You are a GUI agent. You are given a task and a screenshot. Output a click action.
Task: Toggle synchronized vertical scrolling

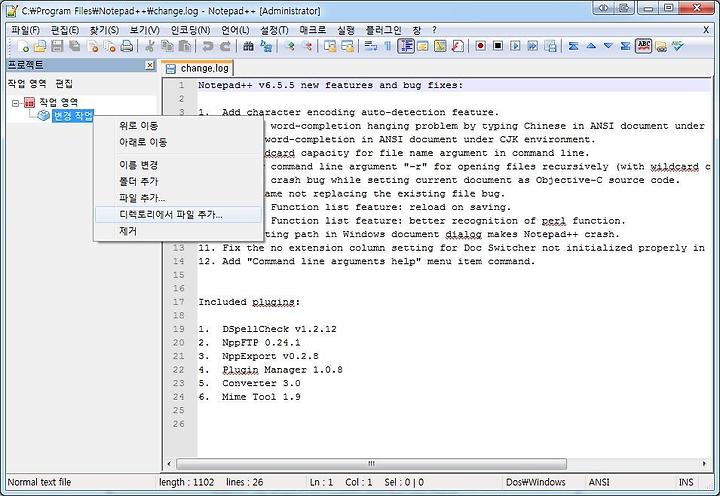[x=330, y=46]
